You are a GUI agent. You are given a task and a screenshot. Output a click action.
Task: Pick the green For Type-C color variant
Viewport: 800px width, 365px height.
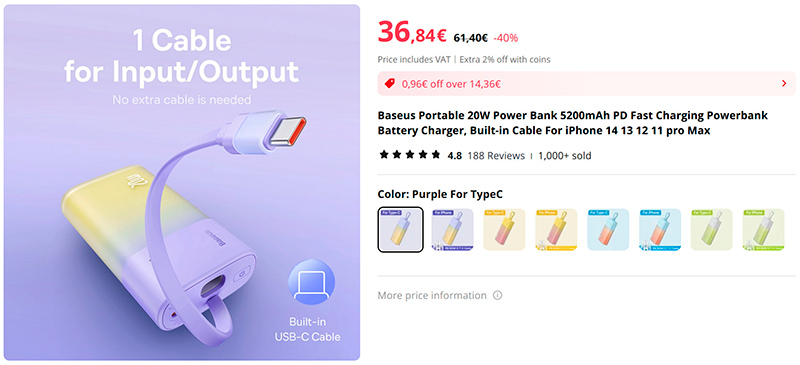[711, 229]
